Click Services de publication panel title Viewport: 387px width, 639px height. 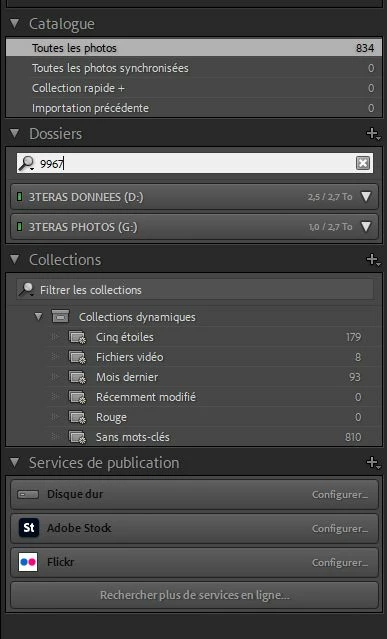click(104, 463)
